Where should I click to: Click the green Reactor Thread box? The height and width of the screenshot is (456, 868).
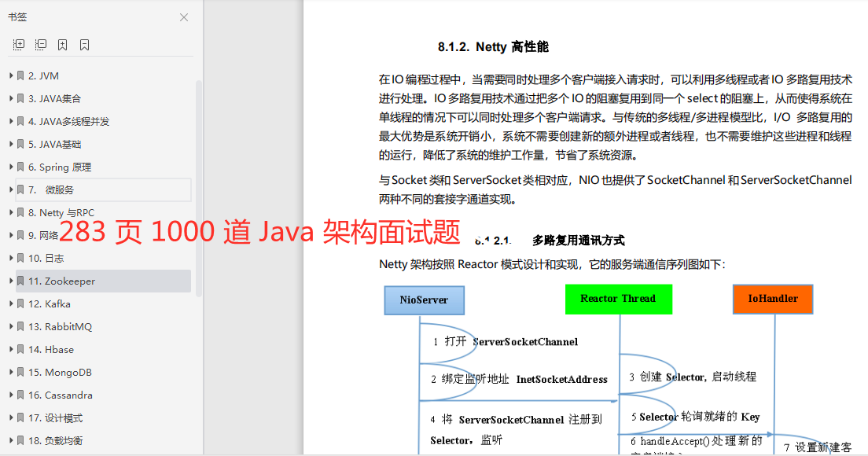point(618,299)
